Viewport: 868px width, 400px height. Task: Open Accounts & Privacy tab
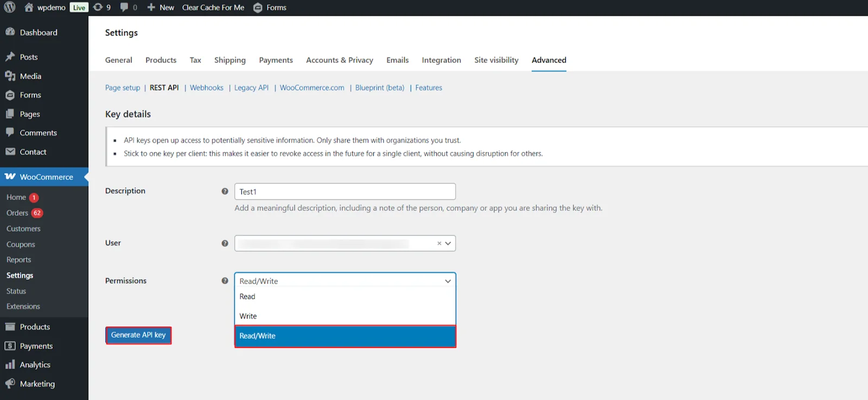coord(340,60)
